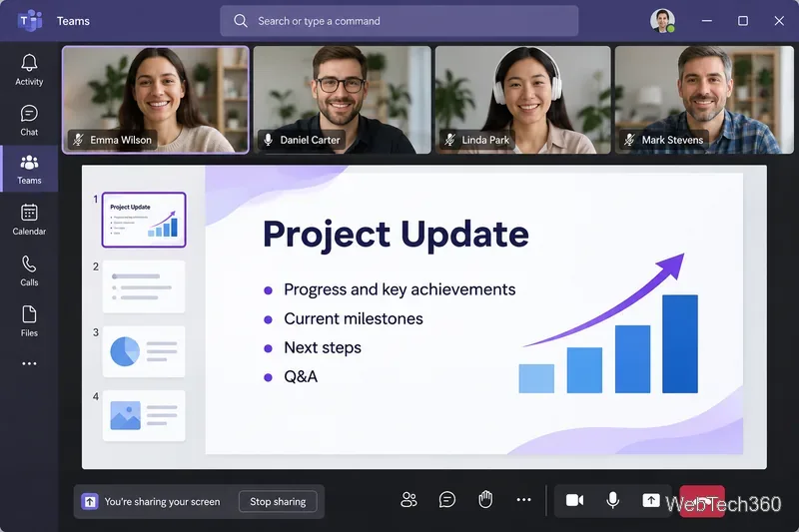The width and height of the screenshot is (799, 532).
Task: Open the profile avatar menu
Action: coord(662,21)
